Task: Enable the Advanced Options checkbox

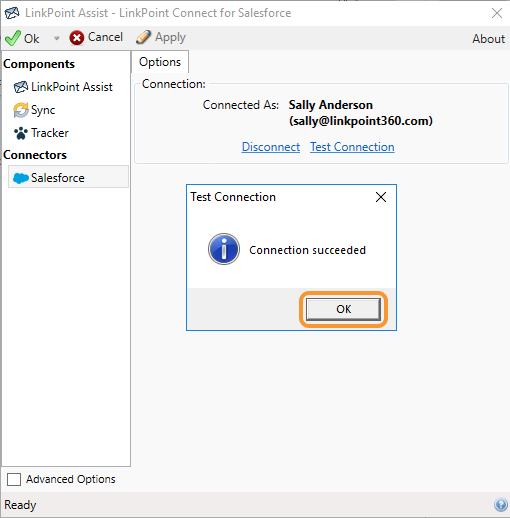Action: [x=14, y=479]
